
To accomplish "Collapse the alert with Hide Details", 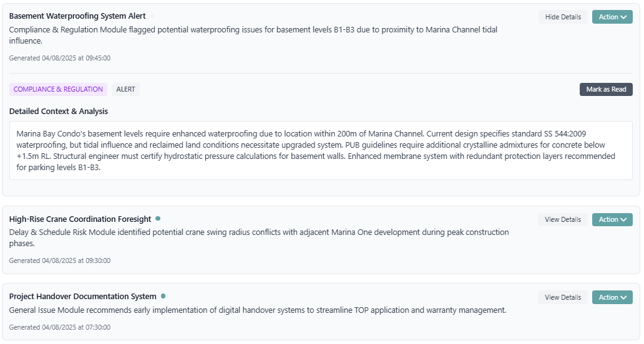I will click(x=563, y=17).
